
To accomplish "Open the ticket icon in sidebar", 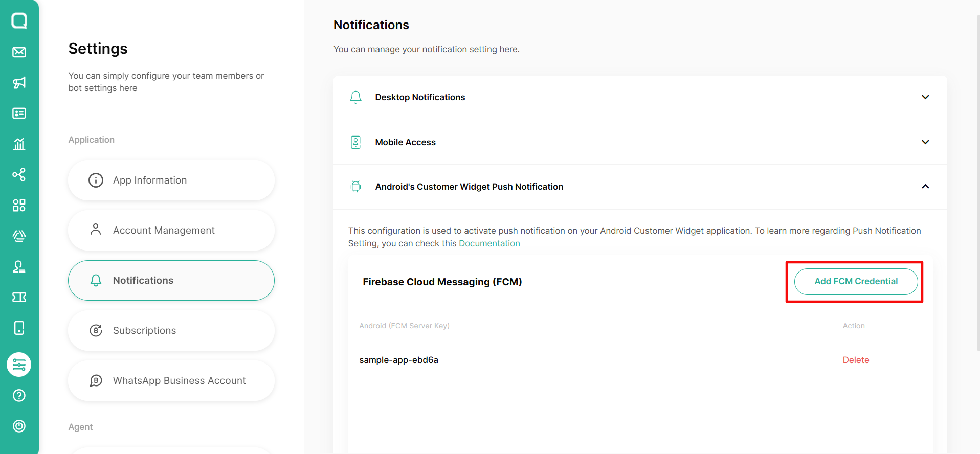I will click(x=19, y=298).
